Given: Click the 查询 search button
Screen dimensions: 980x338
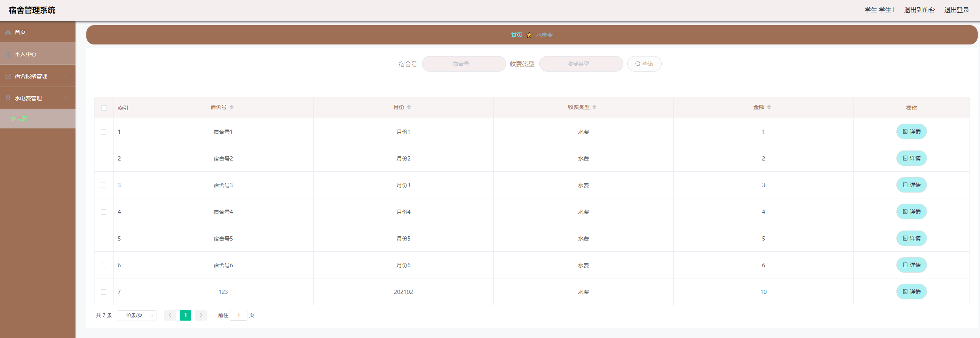Looking at the screenshot, I should [644, 64].
